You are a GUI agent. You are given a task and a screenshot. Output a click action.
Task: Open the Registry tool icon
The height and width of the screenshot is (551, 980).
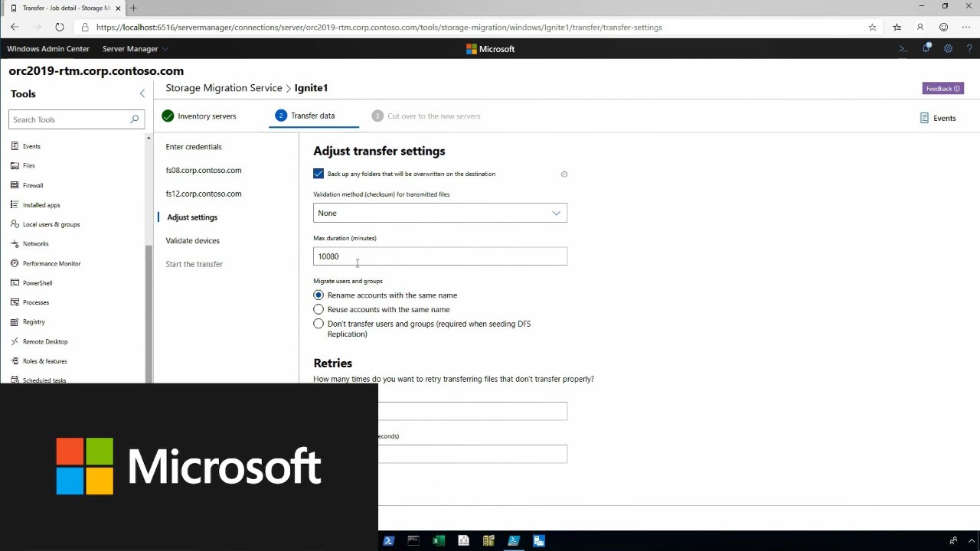15,322
